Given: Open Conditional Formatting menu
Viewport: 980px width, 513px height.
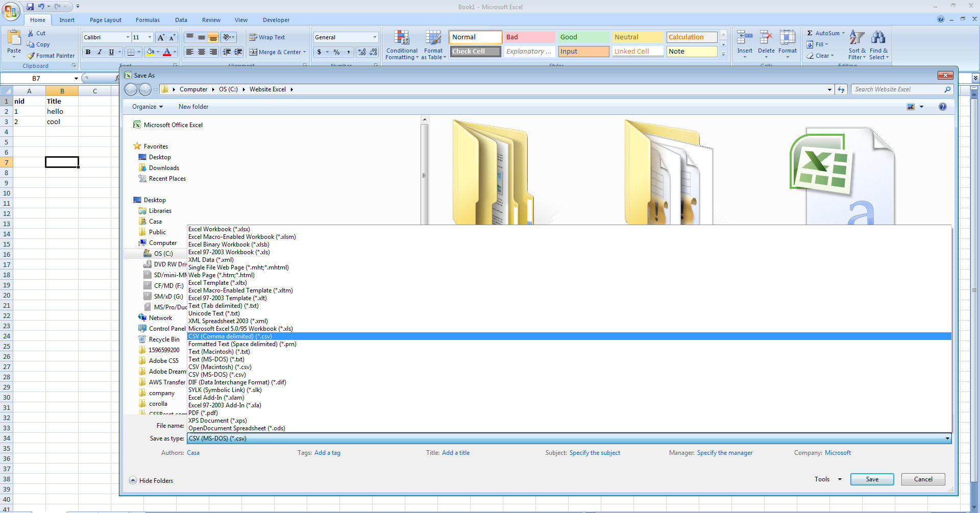Looking at the screenshot, I should point(402,45).
